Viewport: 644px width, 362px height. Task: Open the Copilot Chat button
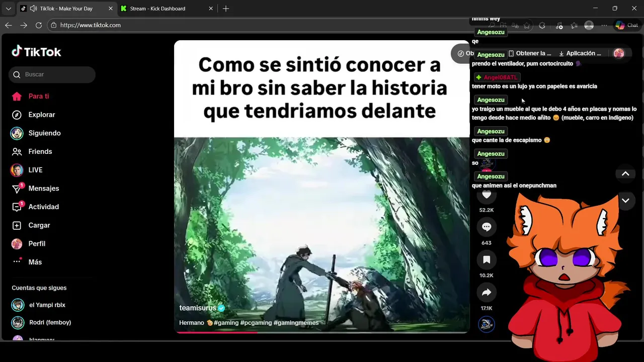tap(627, 26)
